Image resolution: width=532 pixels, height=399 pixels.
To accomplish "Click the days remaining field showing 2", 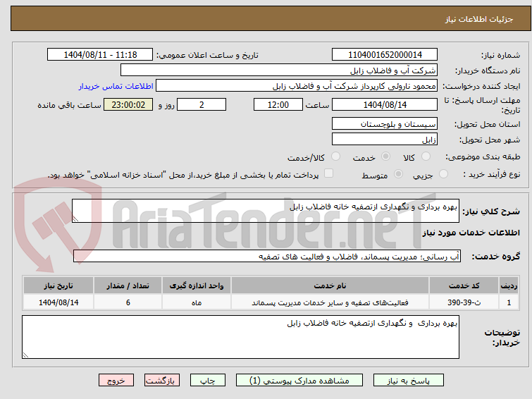I will pyautogui.click(x=202, y=104).
